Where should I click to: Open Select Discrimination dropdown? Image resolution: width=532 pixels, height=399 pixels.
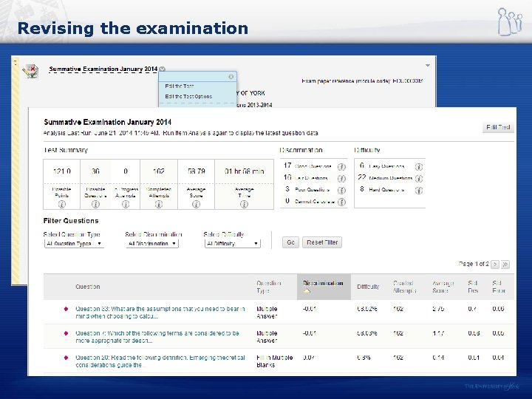click(x=152, y=244)
